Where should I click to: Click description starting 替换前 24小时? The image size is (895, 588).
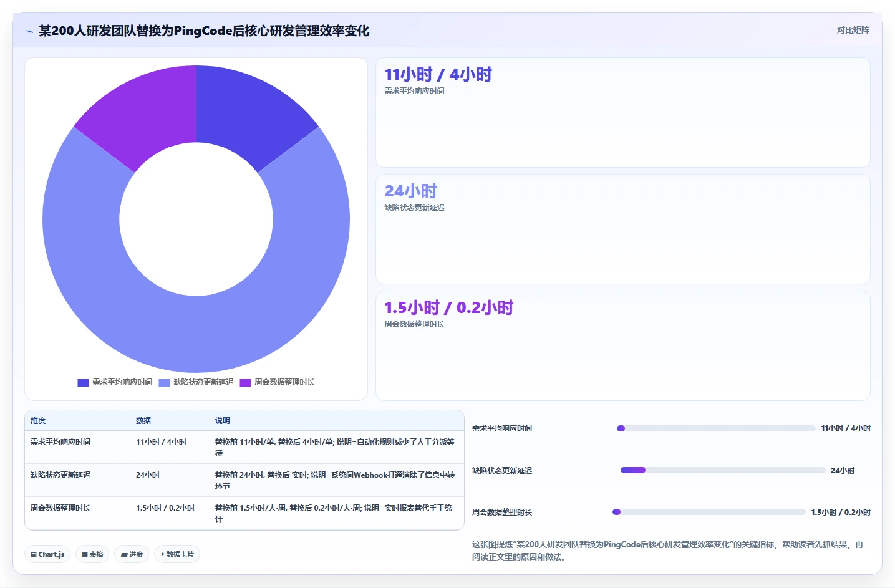[x=335, y=481]
